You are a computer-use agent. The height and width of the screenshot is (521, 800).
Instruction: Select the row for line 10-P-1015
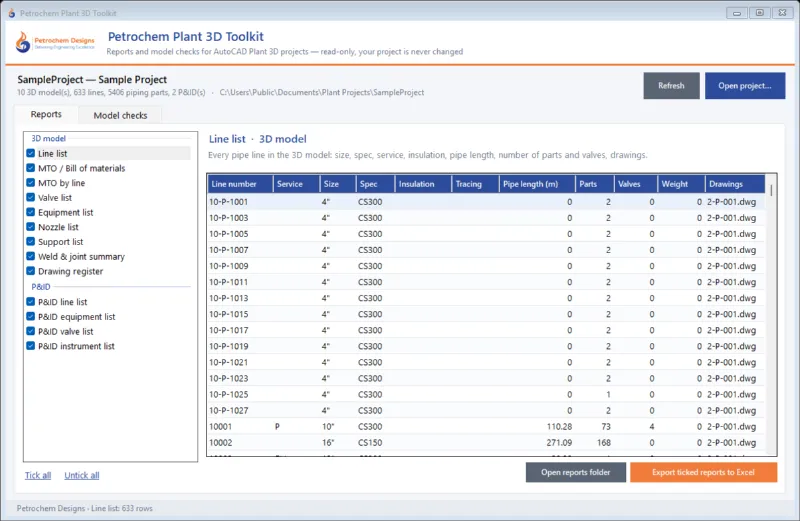pos(486,314)
